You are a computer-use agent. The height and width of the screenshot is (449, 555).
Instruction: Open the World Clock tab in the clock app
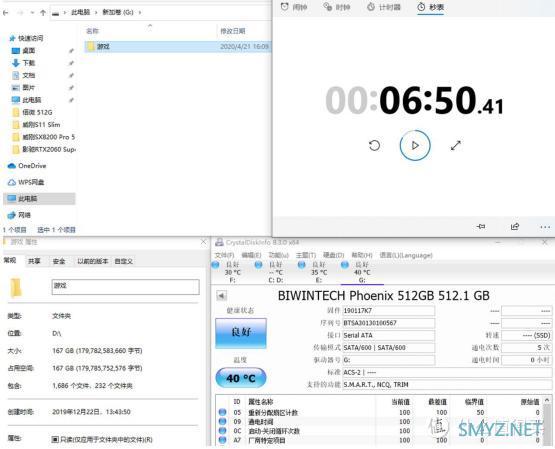pyautogui.click(x=337, y=7)
